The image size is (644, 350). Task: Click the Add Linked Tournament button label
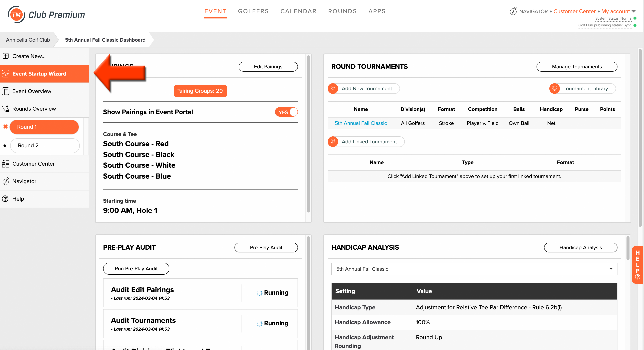pyautogui.click(x=369, y=142)
